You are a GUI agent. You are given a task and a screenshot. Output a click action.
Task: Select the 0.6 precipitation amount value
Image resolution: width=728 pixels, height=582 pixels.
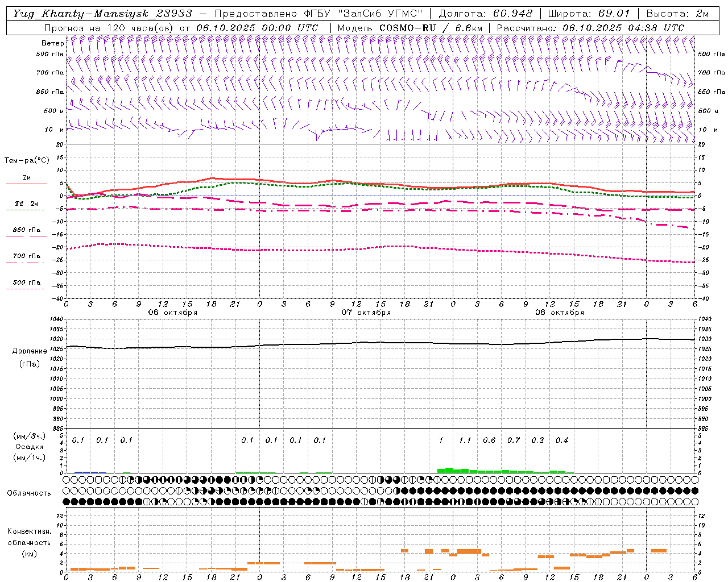(489, 440)
